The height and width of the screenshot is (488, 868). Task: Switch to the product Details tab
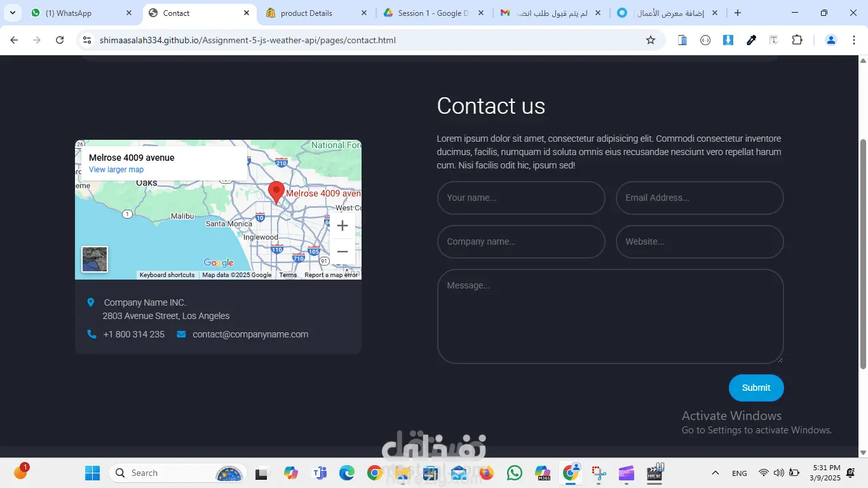(x=316, y=13)
